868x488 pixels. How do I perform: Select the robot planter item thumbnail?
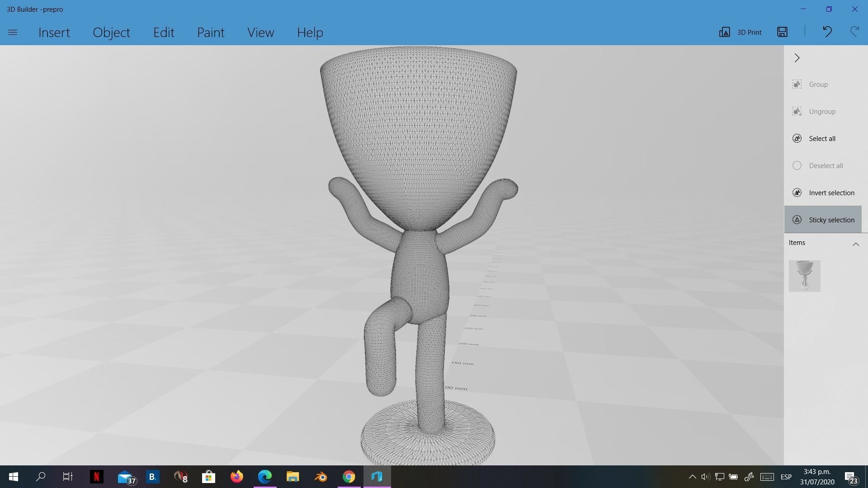pos(805,276)
